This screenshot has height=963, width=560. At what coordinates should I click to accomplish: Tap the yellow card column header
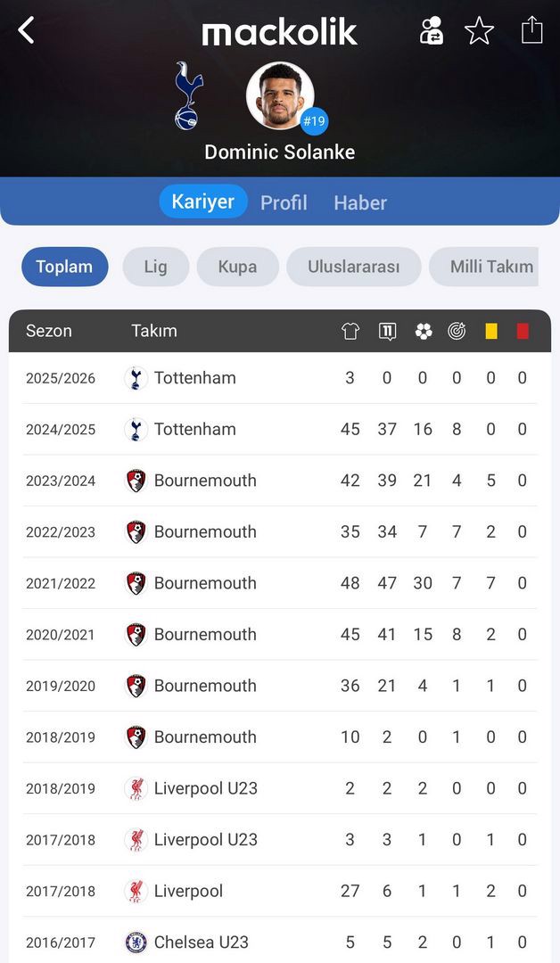[491, 331]
